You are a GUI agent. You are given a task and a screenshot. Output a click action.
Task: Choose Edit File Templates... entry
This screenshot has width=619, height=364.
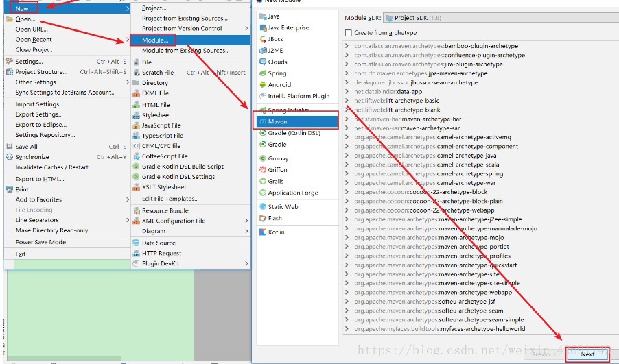[190, 199]
